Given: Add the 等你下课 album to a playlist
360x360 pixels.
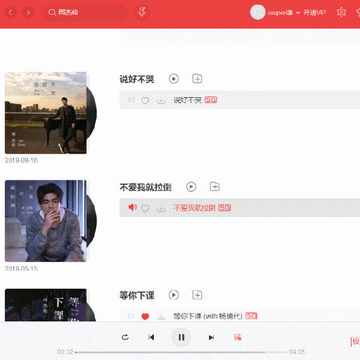Looking at the screenshot, I should [197, 295].
